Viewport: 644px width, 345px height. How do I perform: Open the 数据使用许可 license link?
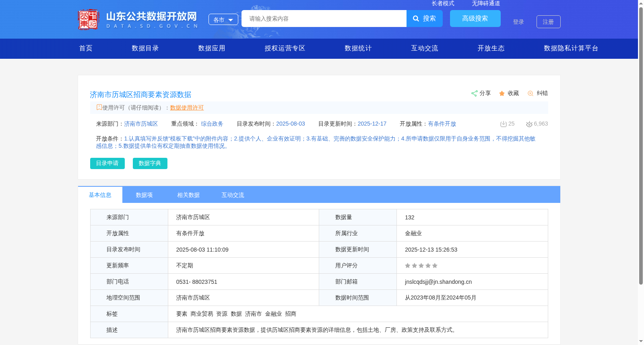pyautogui.click(x=187, y=107)
